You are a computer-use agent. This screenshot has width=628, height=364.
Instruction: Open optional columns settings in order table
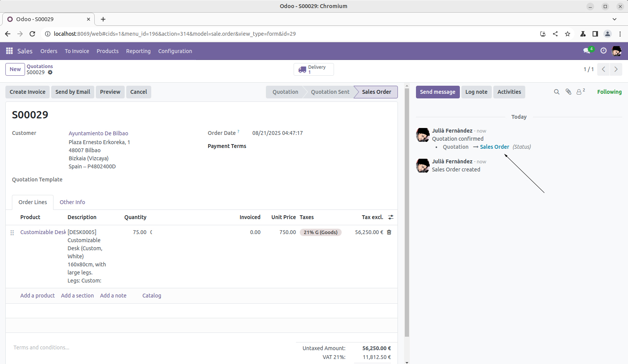(391, 217)
